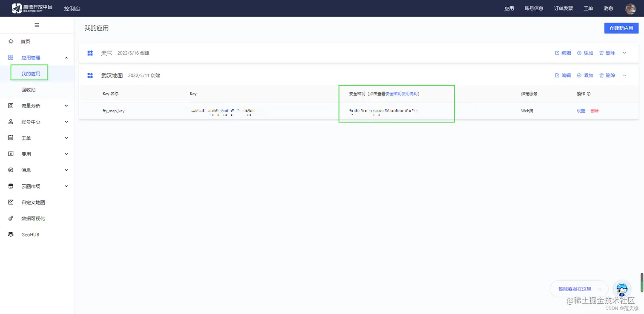Click the 云图市场 store icon

(x=11, y=186)
